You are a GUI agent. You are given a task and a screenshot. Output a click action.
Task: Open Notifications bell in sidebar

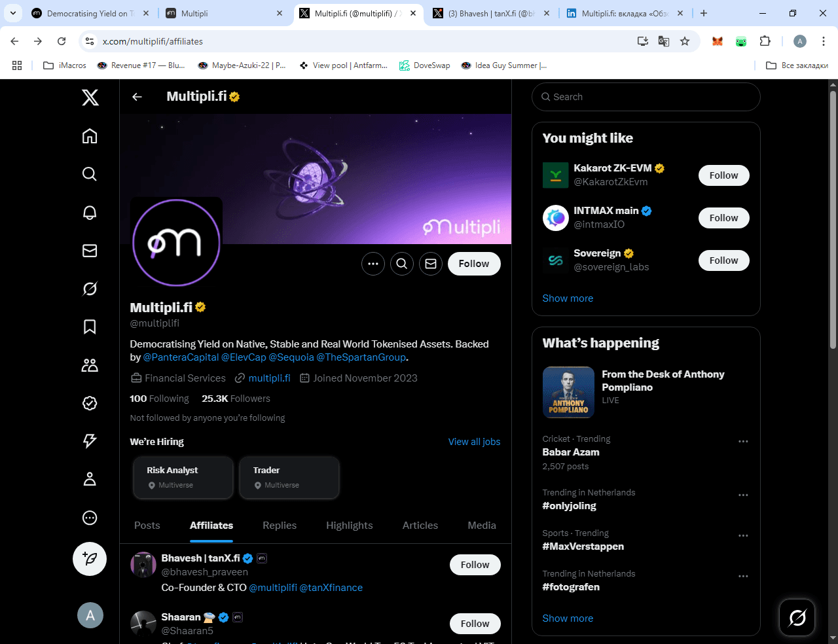point(90,212)
